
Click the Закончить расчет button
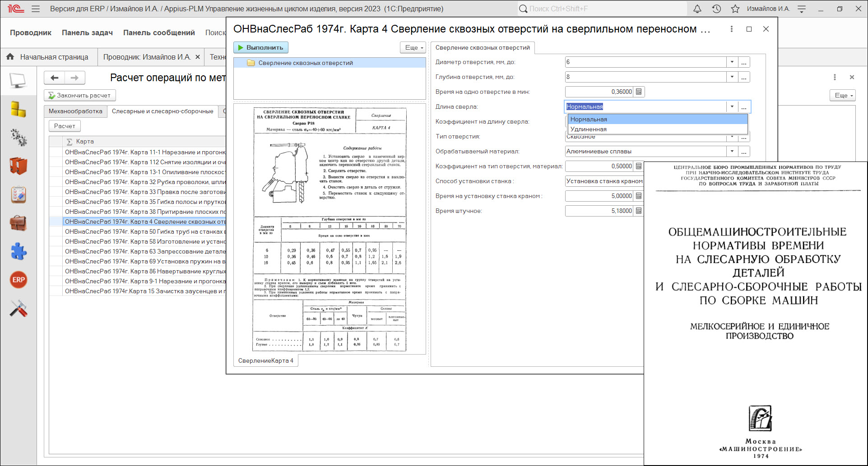point(80,95)
